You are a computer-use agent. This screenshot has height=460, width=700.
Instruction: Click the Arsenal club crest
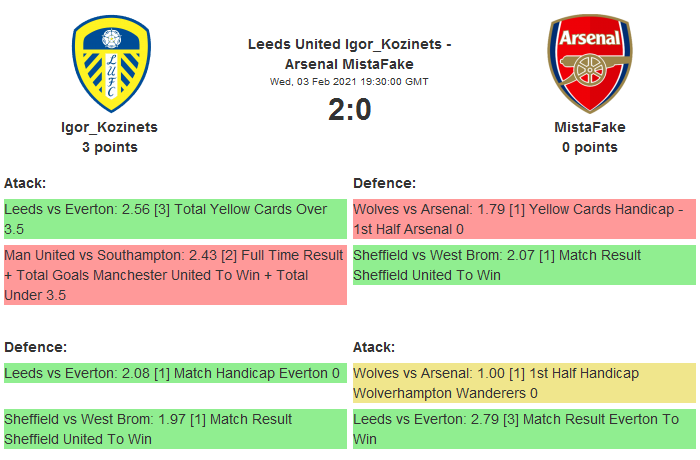point(589,63)
